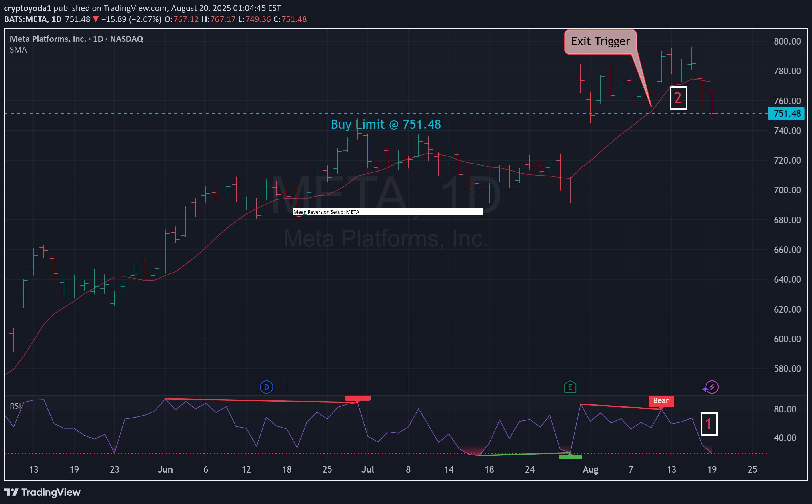Viewport: 812px width, 504px height.
Task: Select the red Bear label on RSI
Action: pyautogui.click(x=661, y=401)
